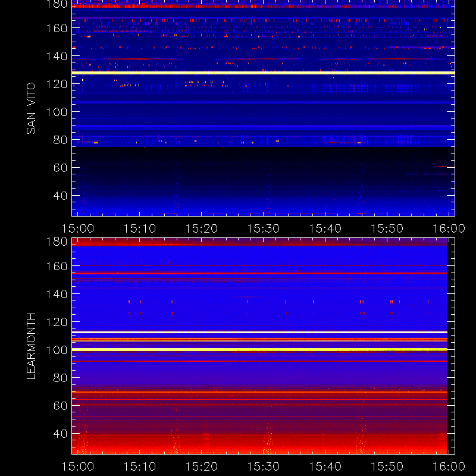The width and height of the screenshot is (476, 476).
Task: Click the SAN VITO vertical axis label
Action: tap(31, 108)
